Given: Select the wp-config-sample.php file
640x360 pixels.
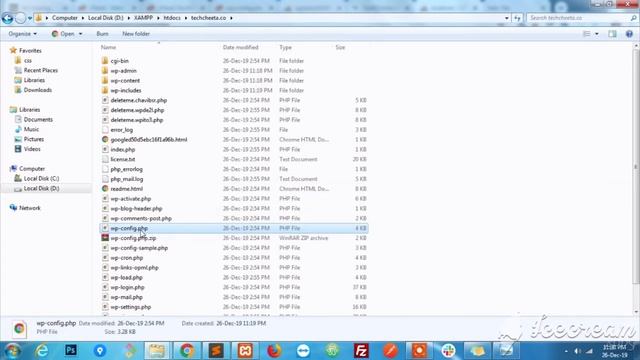Looking at the screenshot, I should [x=139, y=248].
